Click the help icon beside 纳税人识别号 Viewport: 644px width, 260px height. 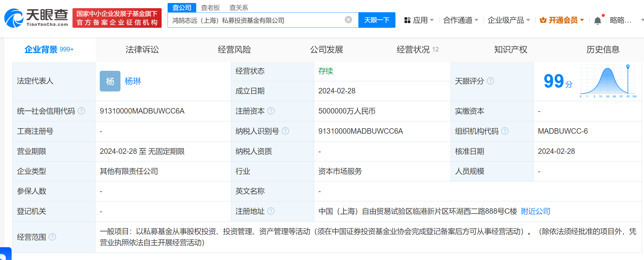coord(286,131)
